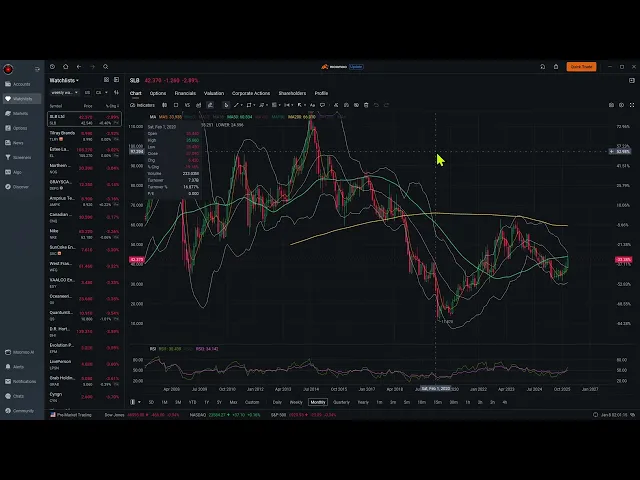
Task: Open Community from the sidebar
Action: click(x=21, y=411)
